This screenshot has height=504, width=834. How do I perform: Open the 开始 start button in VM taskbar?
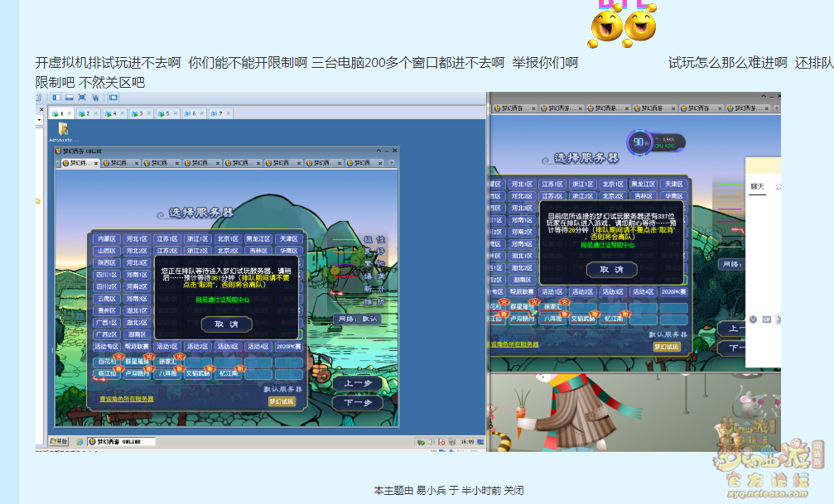point(59,441)
